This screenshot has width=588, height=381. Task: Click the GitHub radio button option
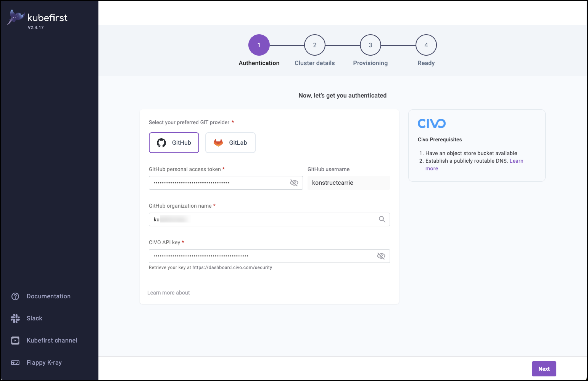pyautogui.click(x=174, y=142)
